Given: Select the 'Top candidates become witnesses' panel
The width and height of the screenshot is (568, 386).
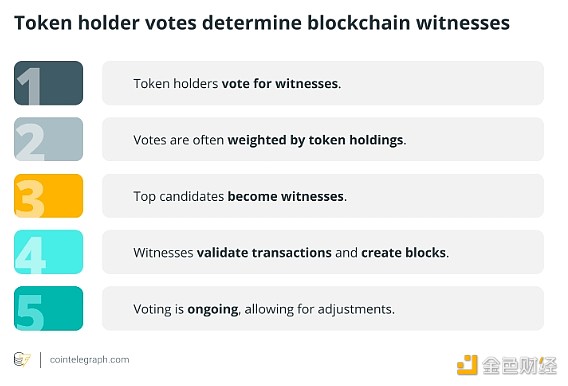Looking at the screenshot, I should pos(323,196).
